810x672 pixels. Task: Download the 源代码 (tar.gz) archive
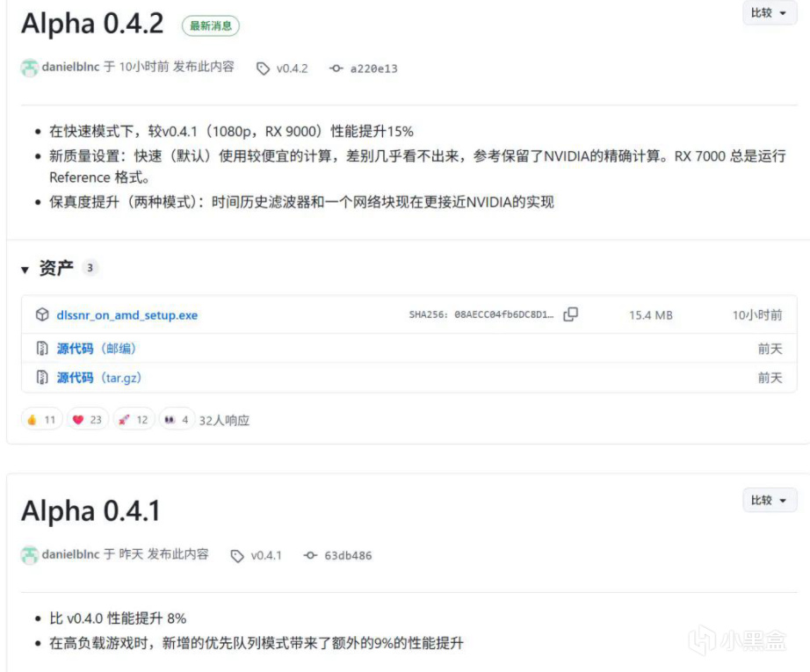99,378
